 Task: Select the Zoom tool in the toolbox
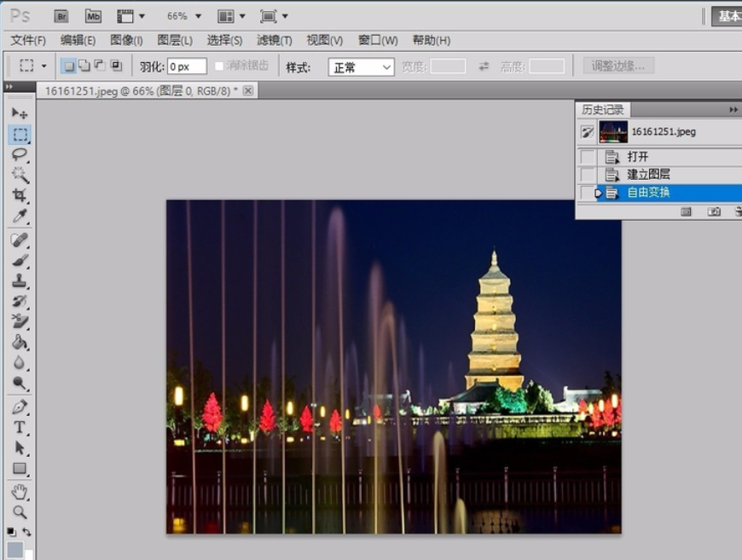point(20,512)
